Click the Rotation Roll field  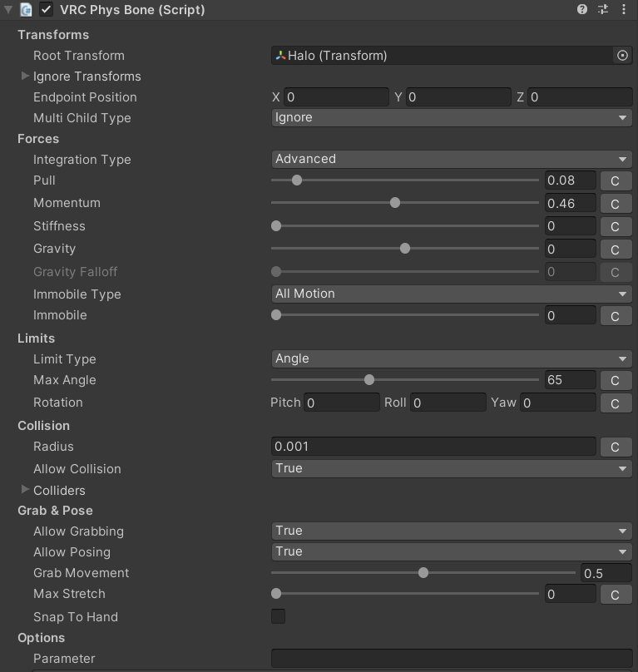pyautogui.click(x=448, y=403)
